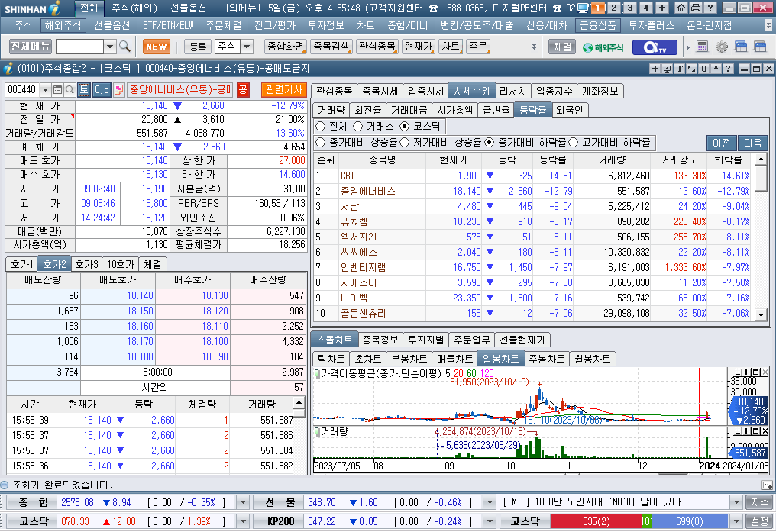
Task: Click the 인벤티지랩 row in ranking list
Action: 532,267
